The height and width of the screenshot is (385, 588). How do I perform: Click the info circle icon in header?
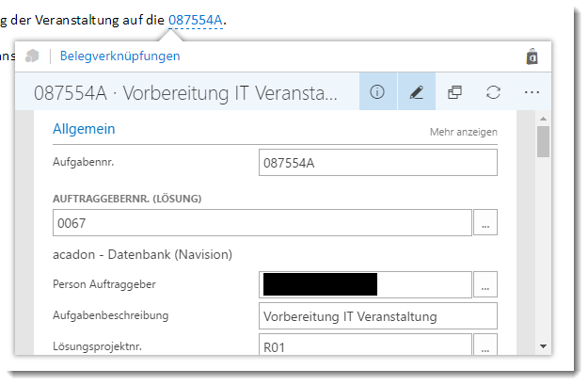377,91
